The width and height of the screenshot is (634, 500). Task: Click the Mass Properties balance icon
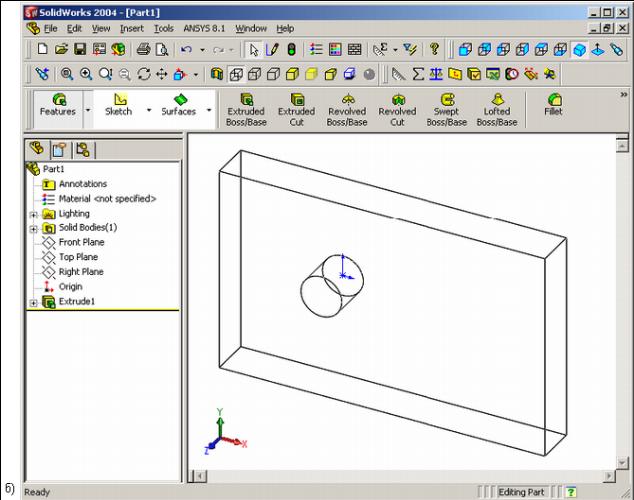click(x=436, y=74)
